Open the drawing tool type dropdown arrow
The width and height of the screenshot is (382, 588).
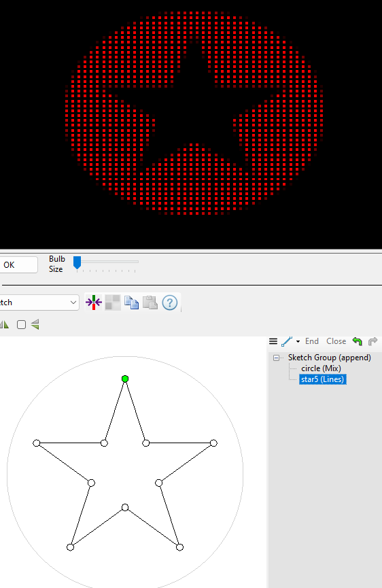pyautogui.click(x=298, y=342)
